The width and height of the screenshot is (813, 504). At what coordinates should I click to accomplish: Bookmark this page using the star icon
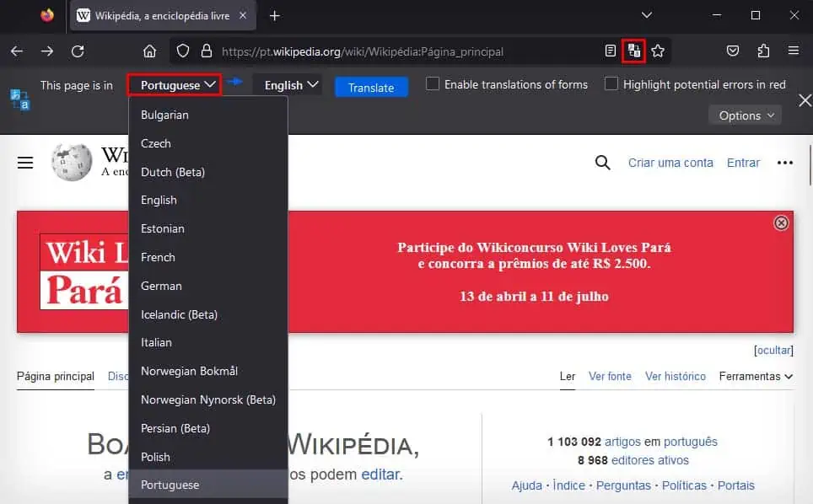click(658, 51)
